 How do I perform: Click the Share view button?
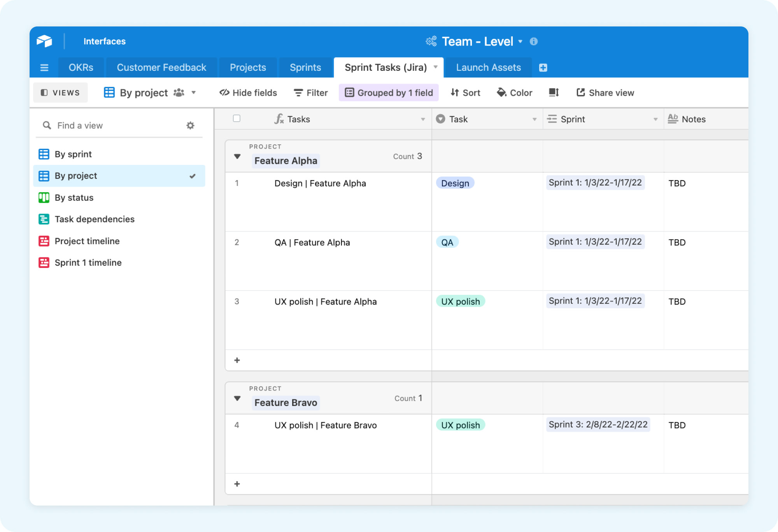click(x=605, y=93)
